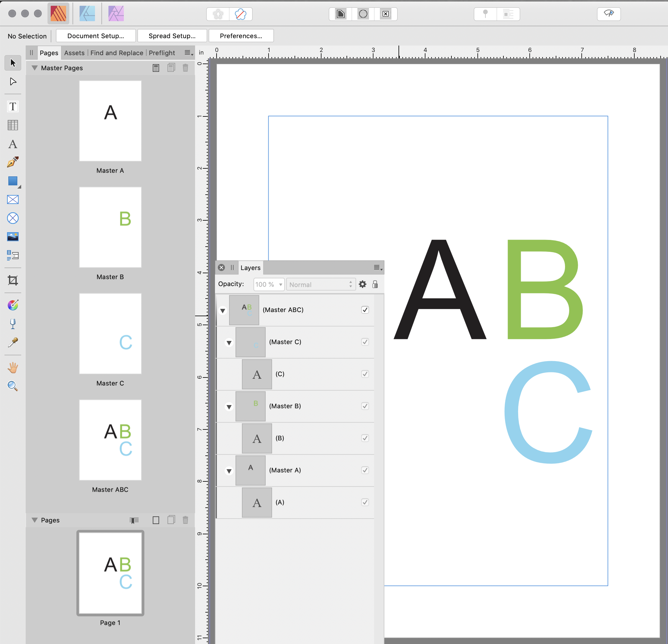Click the Document Setup button
This screenshot has height=644, width=668.
(95, 36)
